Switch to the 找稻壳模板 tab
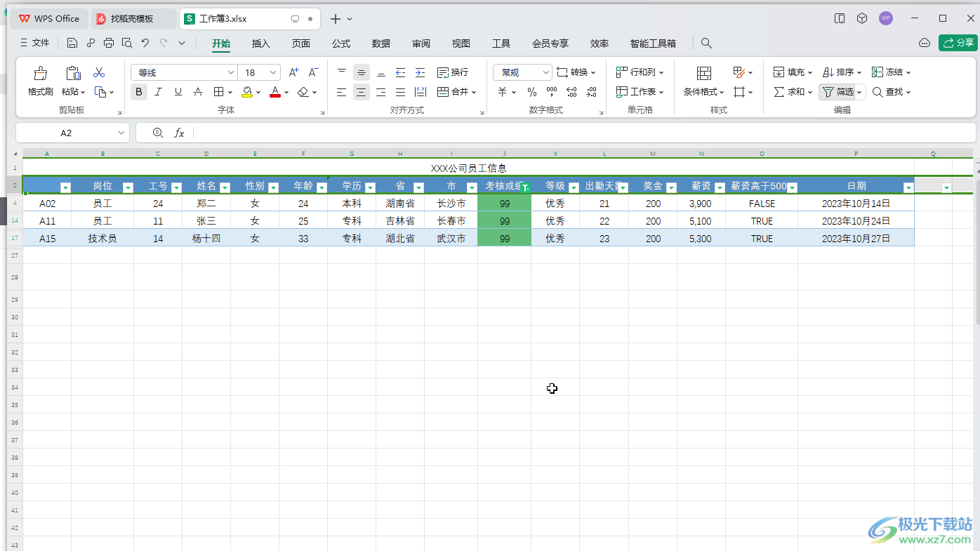Screen dimensions: 980x551 point(132,19)
